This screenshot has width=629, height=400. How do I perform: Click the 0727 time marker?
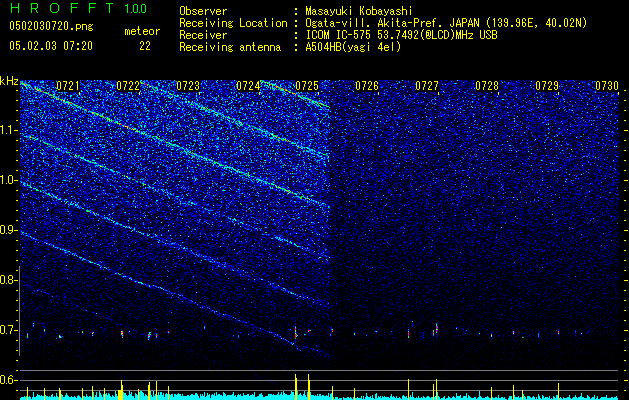click(x=427, y=86)
